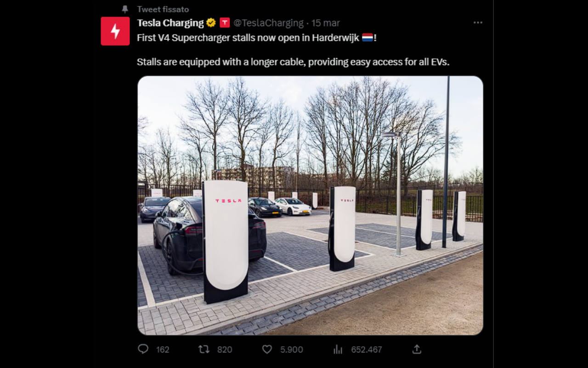Click the pinned tweet pin icon
This screenshot has height=368, width=588.
coord(125,9)
